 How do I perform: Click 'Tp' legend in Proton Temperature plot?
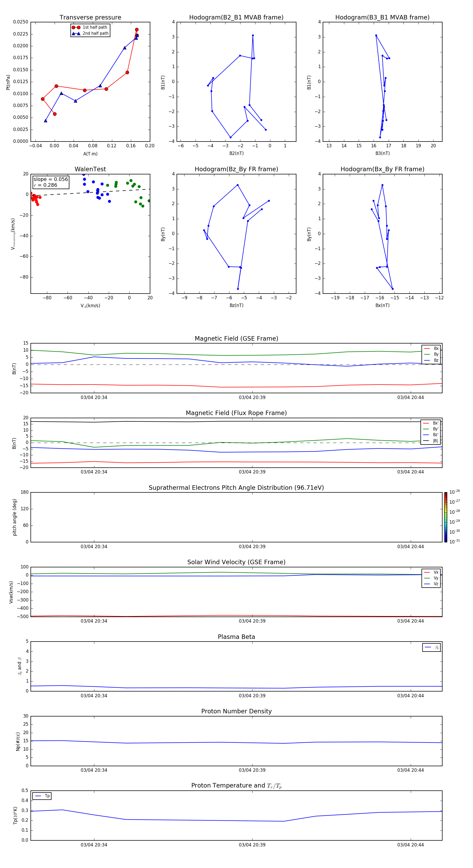[42, 796]
